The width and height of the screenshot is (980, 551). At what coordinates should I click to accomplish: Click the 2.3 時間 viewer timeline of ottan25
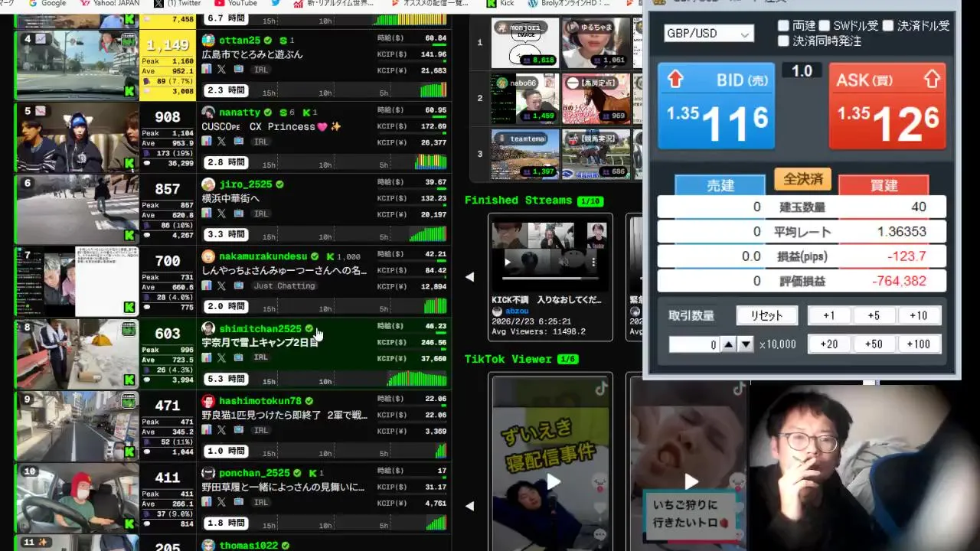click(x=325, y=90)
